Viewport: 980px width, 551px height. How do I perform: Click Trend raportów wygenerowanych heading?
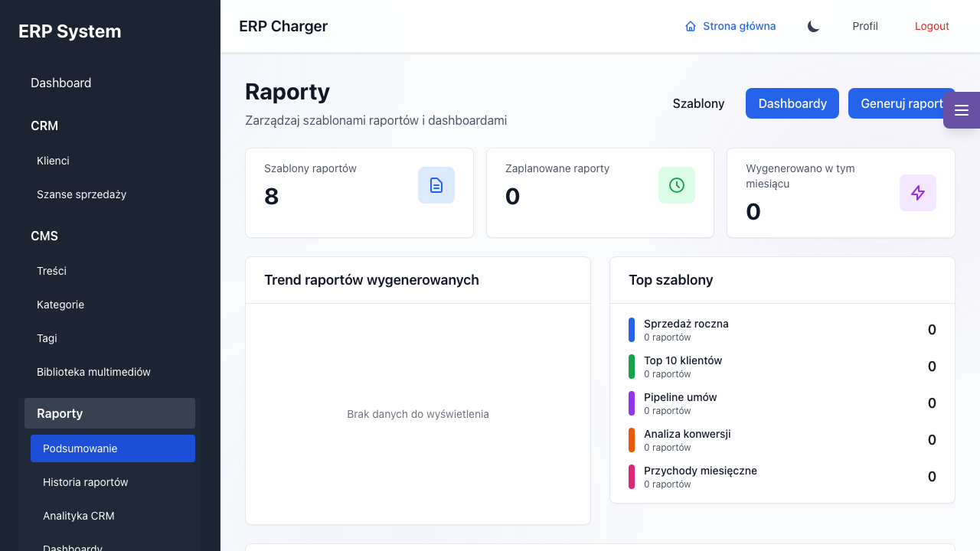click(371, 280)
